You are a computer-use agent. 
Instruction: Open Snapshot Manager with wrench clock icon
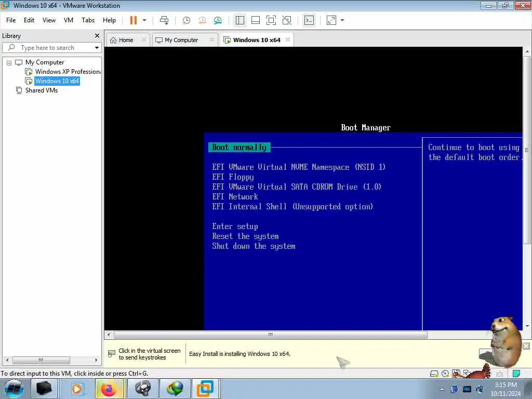[218, 20]
